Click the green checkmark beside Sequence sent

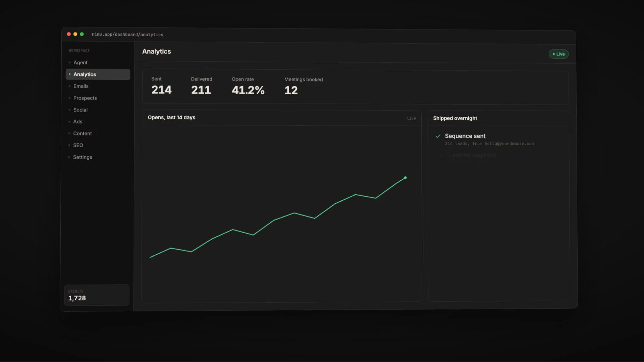pyautogui.click(x=438, y=136)
